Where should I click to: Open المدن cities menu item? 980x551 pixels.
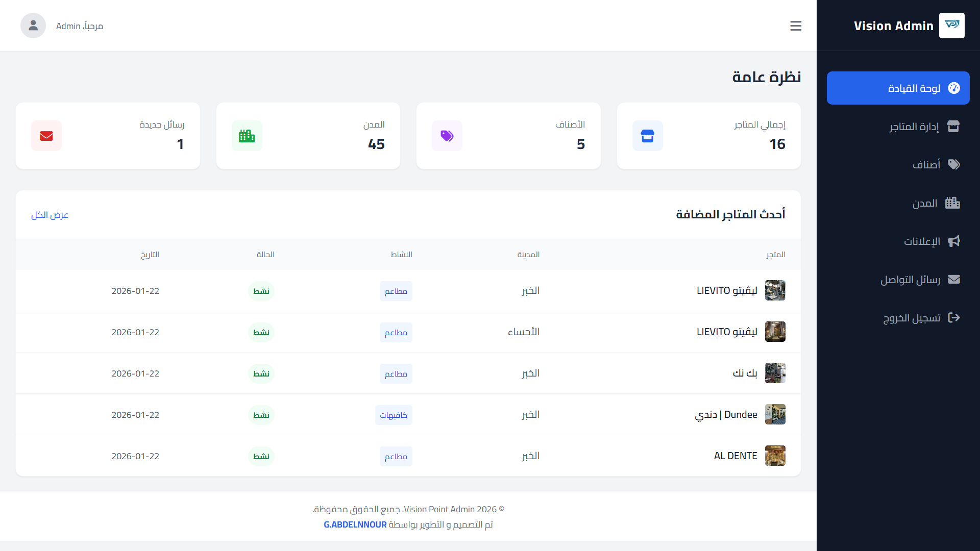coord(924,204)
